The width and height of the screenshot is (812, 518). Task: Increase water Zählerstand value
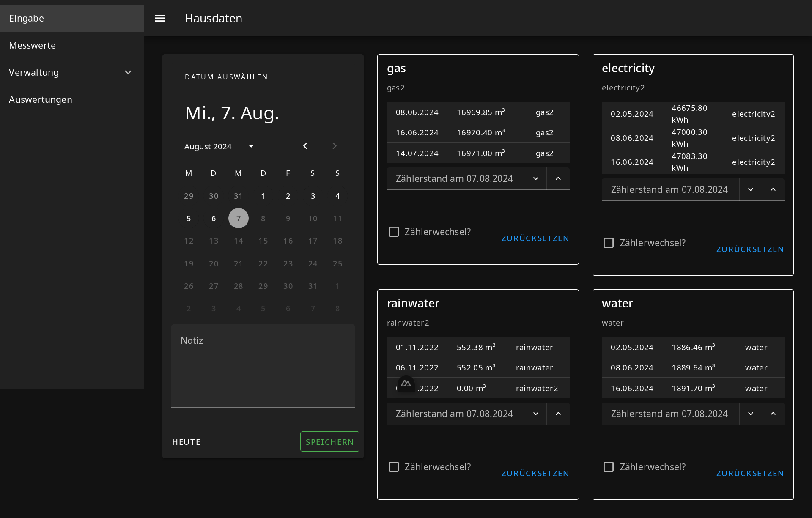coord(773,414)
